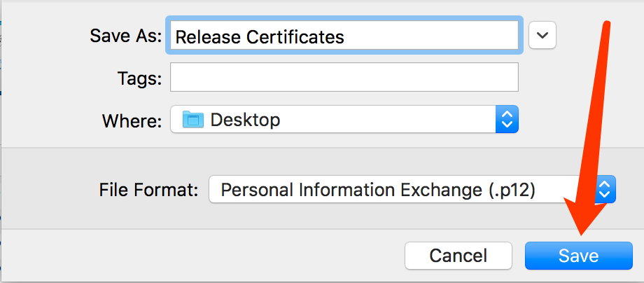Focus the empty Tags field

click(x=344, y=77)
